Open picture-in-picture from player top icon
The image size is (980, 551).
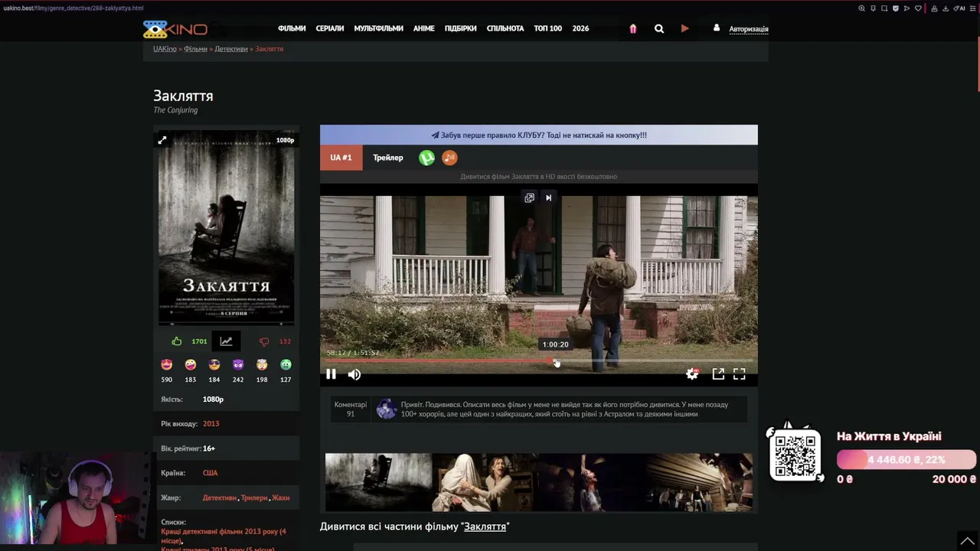pos(529,197)
